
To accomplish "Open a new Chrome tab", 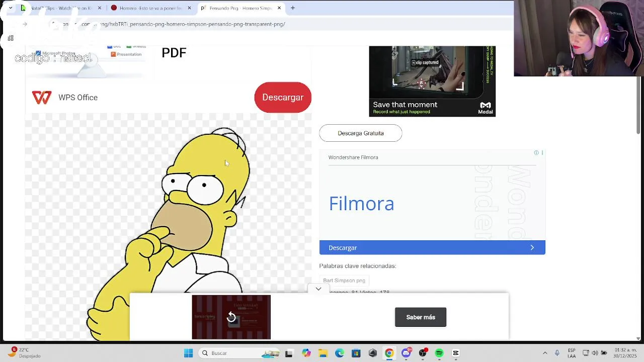I will [292, 8].
